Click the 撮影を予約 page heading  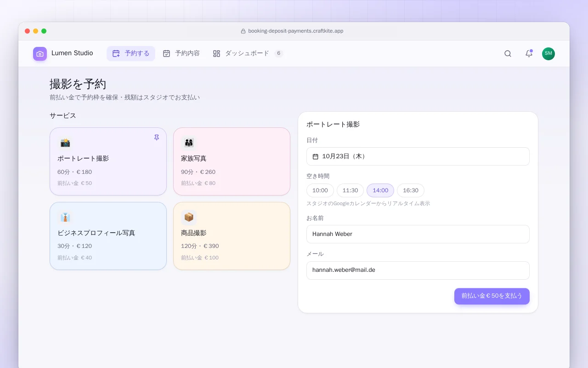78,84
